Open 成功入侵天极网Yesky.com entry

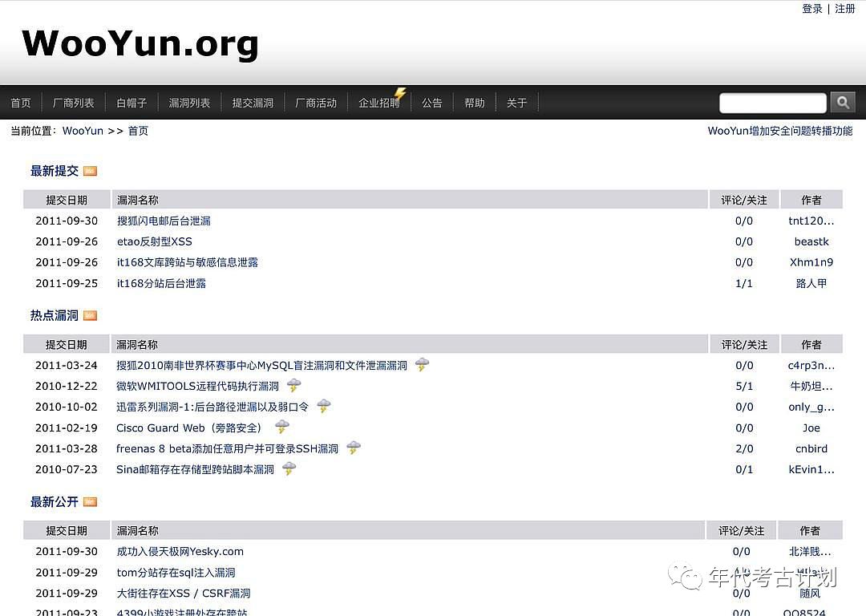[x=180, y=551]
